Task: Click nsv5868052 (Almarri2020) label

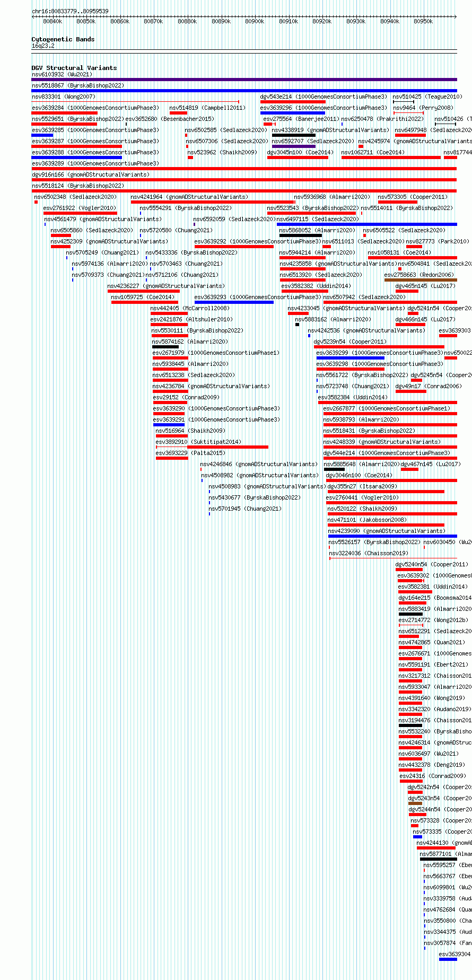Action: tap(317, 230)
